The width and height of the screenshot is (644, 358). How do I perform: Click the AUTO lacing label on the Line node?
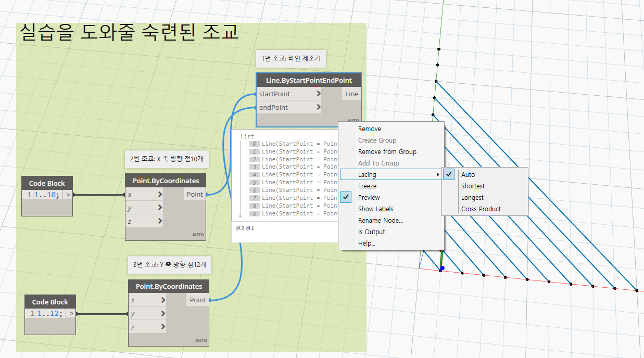coord(353,120)
